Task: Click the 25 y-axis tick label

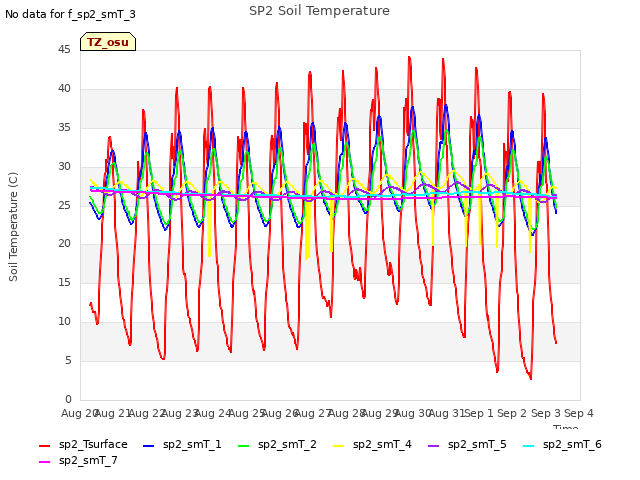Action: pyautogui.click(x=64, y=205)
